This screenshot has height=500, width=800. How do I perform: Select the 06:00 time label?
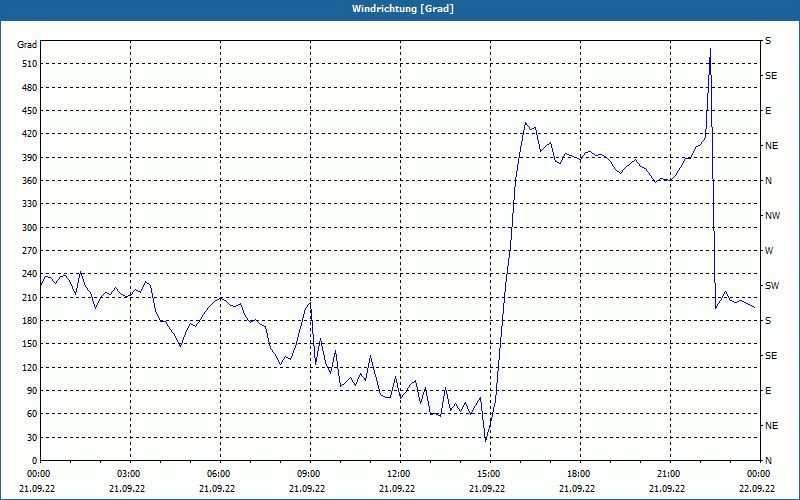pyautogui.click(x=218, y=474)
